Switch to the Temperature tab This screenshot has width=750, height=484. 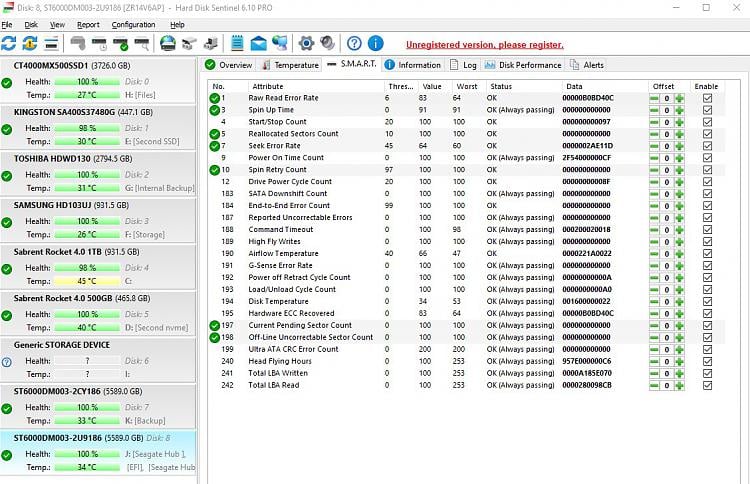tap(290, 65)
